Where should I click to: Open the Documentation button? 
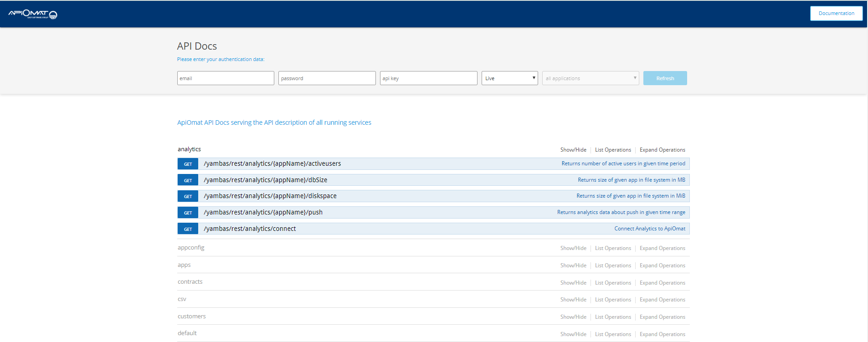pos(836,13)
